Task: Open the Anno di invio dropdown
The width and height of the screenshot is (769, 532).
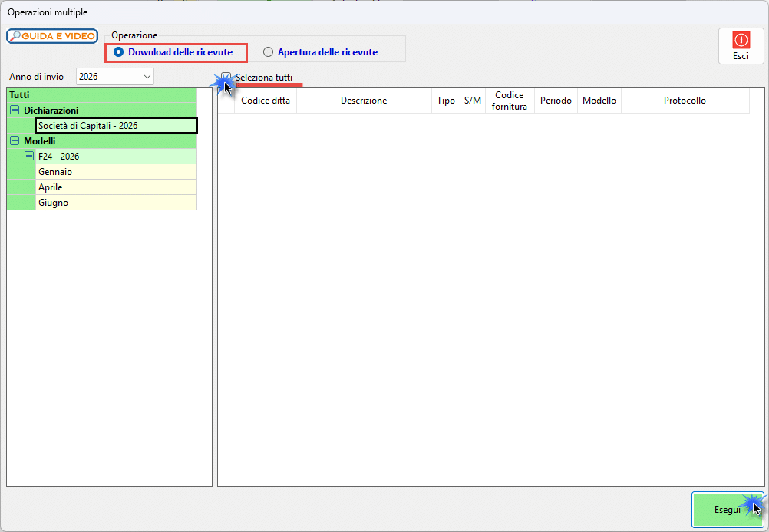Action: [115, 77]
